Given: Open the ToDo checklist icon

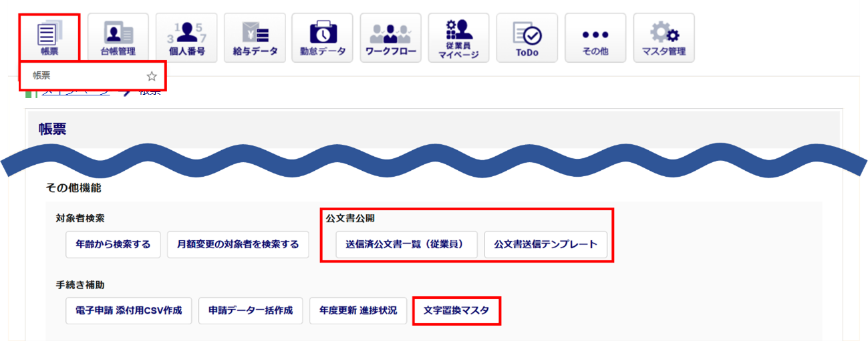Looking at the screenshot, I should [527, 37].
